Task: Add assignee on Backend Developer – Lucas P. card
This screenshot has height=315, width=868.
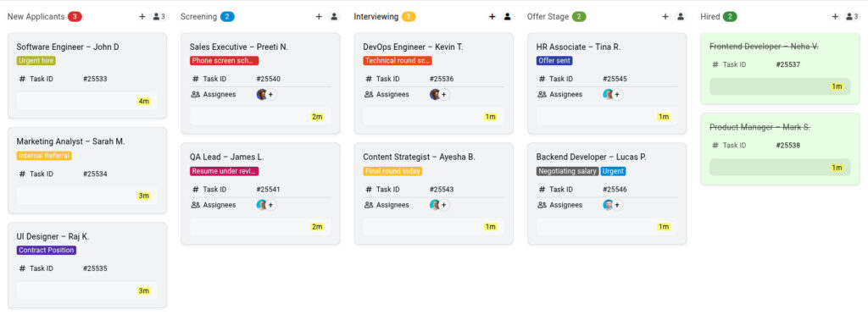Action: (617, 205)
